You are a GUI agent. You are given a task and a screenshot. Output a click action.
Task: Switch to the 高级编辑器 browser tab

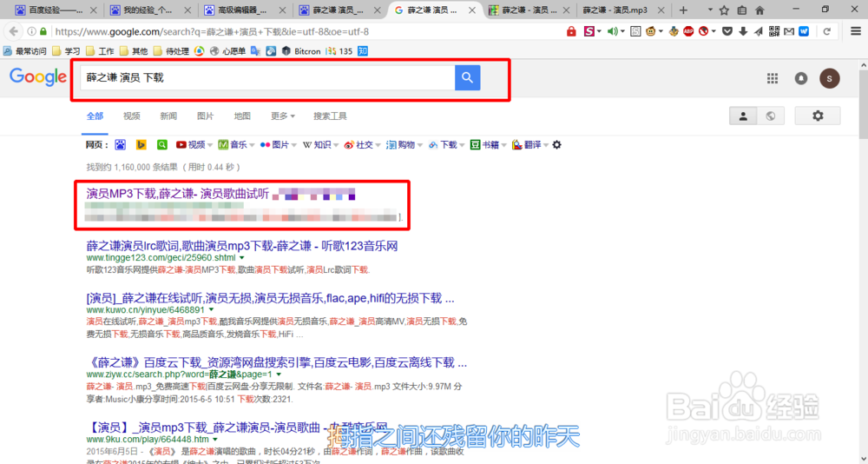point(246,10)
